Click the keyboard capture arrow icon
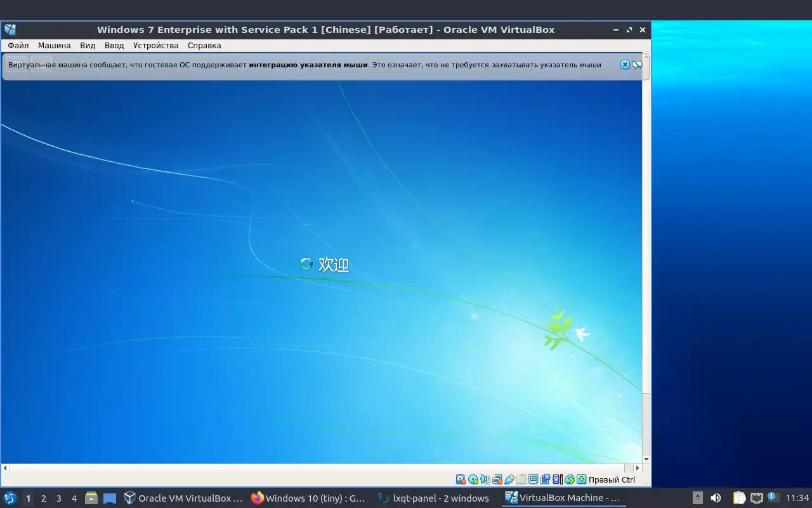 pyautogui.click(x=581, y=479)
